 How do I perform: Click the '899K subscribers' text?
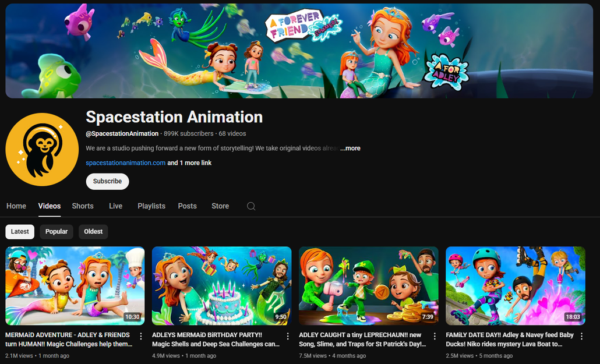pos(189,133)
